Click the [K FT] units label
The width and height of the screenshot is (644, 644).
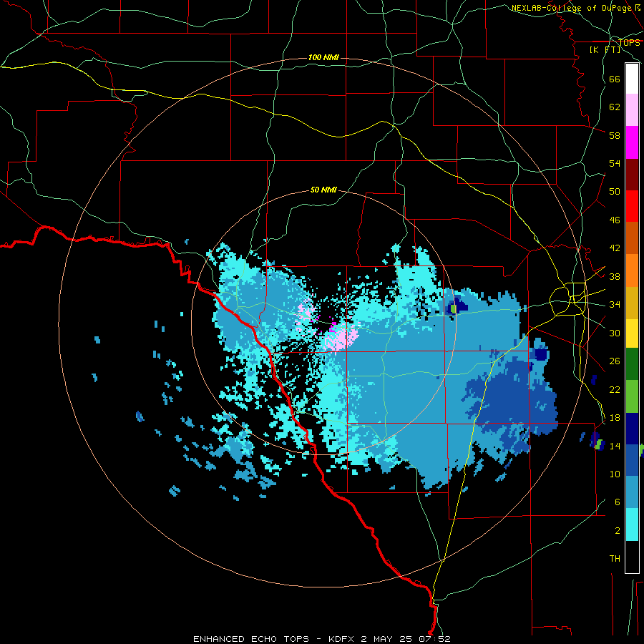[605, 49]
